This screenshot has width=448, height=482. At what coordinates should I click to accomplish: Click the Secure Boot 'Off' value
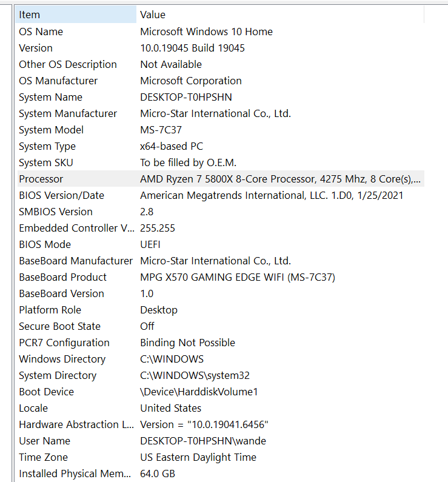click(147, 326)
